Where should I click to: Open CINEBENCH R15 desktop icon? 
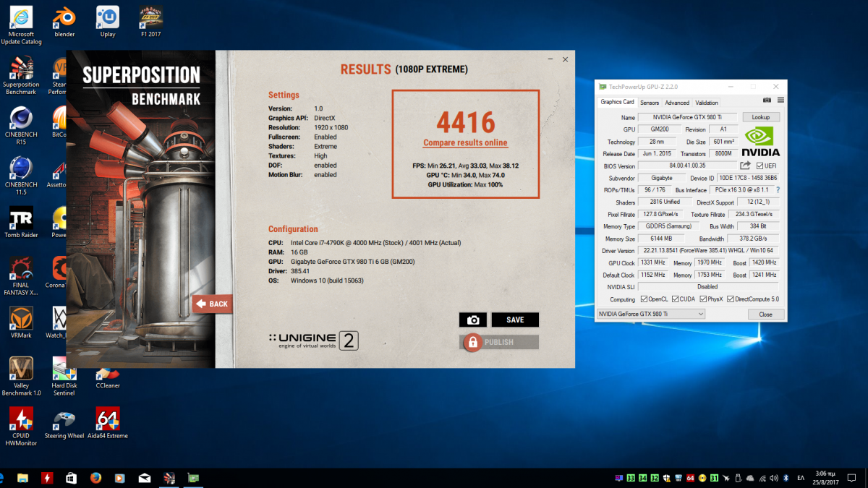[x=20, y=126]
